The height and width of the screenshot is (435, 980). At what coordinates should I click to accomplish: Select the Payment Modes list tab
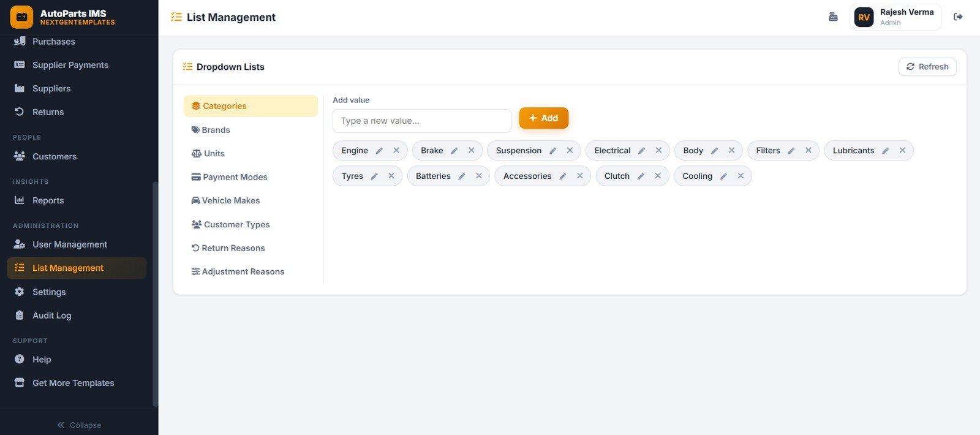(251, 177)
